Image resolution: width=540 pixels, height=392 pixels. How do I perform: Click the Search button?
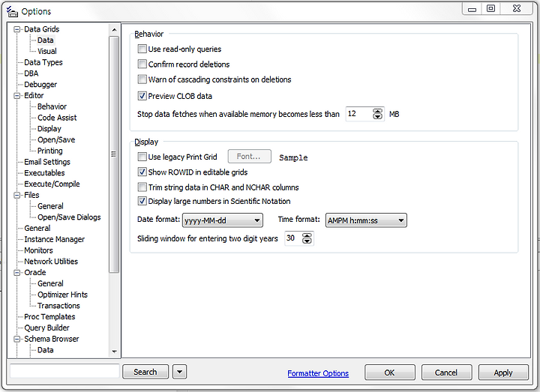pos(145,372)
